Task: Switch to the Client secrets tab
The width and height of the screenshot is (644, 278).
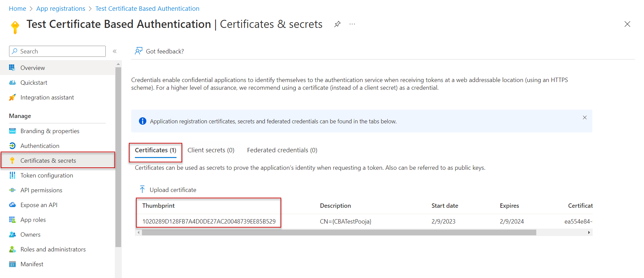Action: pyautogui.click(x=211, y=150)
